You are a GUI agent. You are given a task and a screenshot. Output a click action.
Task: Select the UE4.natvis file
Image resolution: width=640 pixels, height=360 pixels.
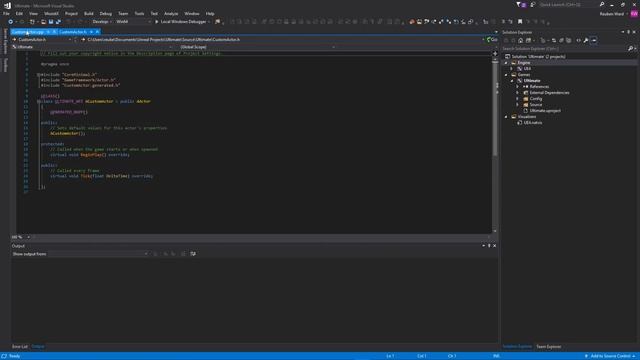(x=533, y=122)
